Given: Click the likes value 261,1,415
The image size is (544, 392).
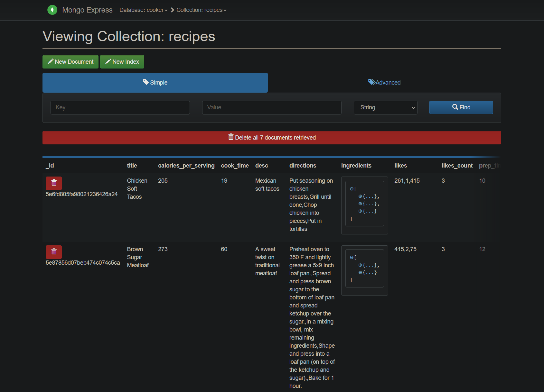Looking at the screenshot, I should coord(407,181).
